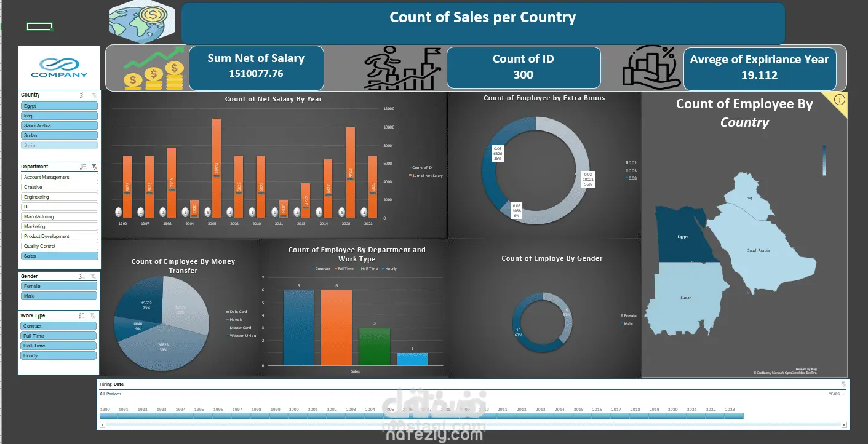This screenshot has width=868, height=444.
Task: Toggle the Female gender filter
Action: pos(59,286)
